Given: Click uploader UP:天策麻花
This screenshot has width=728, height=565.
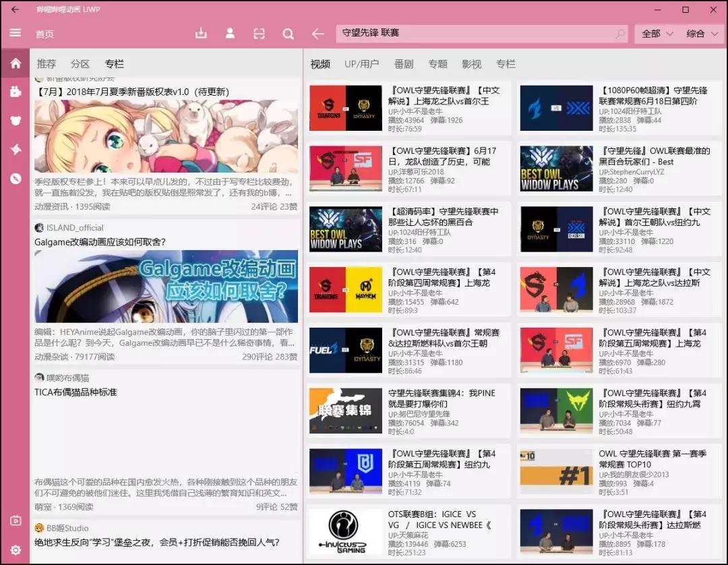Looking at the screenshot, I should click(x=408, y=535).
